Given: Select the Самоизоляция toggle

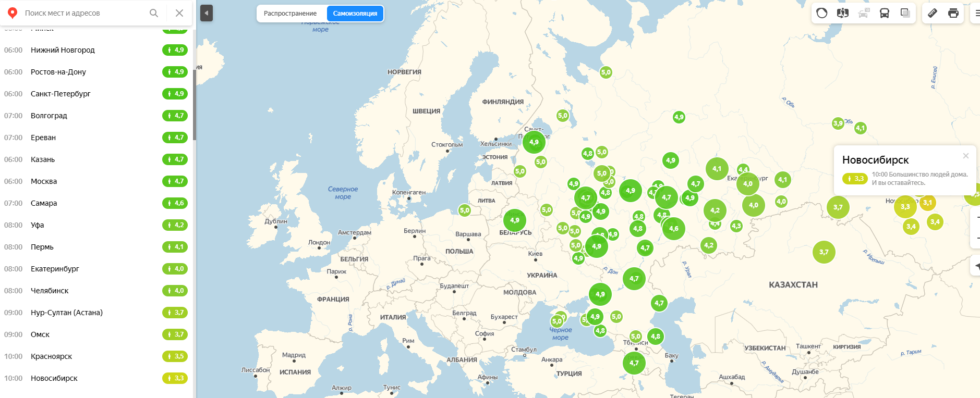Looking at the screenshot, I should (355, 14).
